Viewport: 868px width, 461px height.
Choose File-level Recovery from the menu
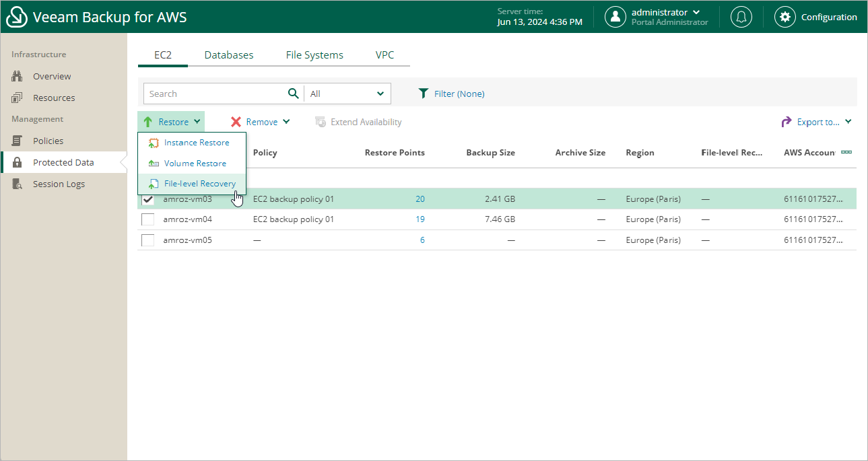click(199, 184)
